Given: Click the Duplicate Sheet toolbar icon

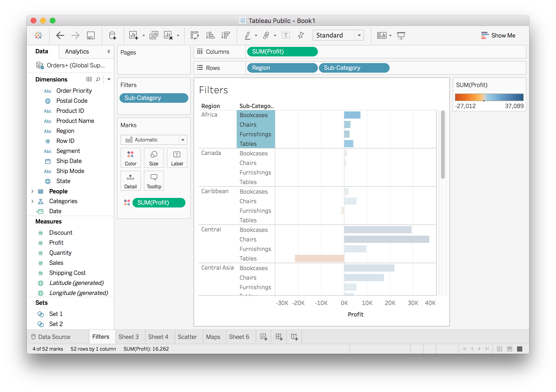Looking at the screenshot, I should pos(154,35).
